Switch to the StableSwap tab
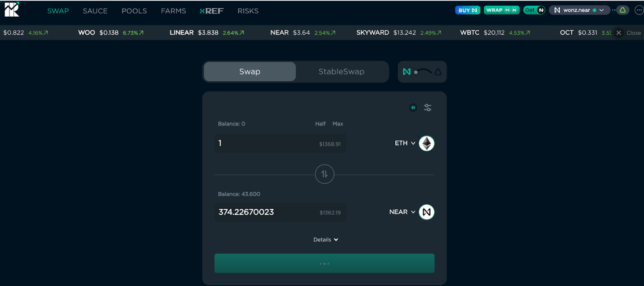The height and width of the screenshot is (286, 644). click(342, 72)
